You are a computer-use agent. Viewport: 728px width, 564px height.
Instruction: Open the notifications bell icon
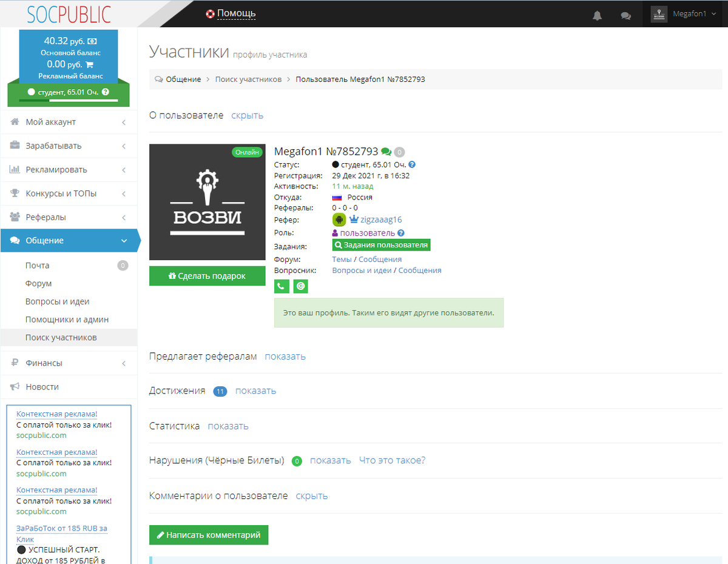tap(597, 16)
